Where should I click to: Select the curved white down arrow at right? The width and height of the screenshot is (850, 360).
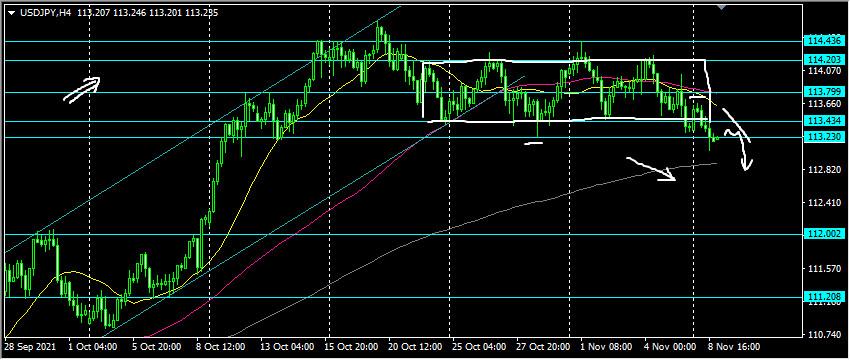tap(737, 138)
